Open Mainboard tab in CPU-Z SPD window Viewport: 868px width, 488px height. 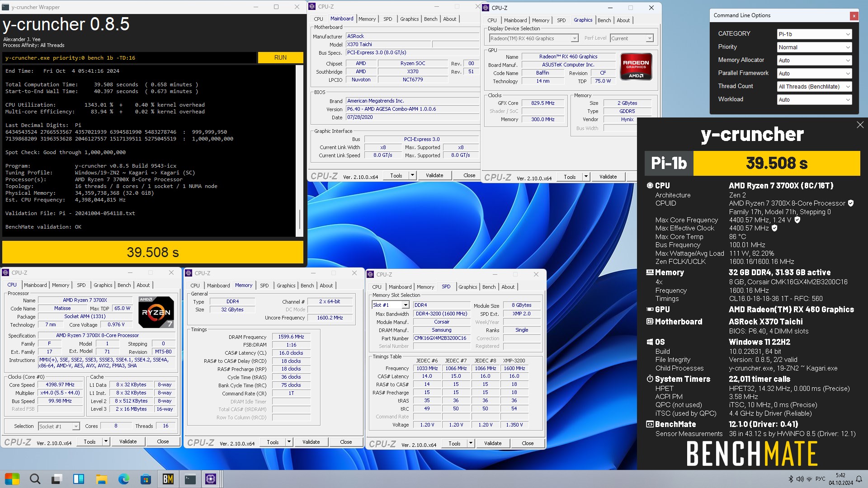400,287
